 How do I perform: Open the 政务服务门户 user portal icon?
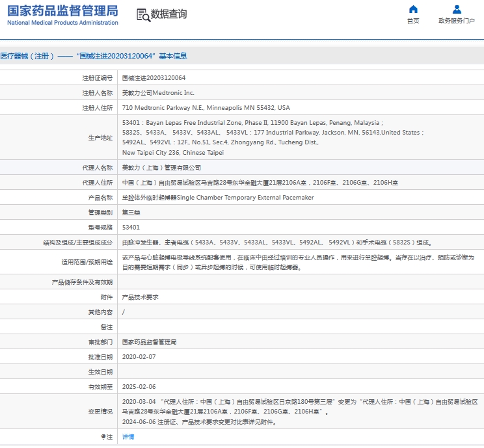tap(457, 9)
